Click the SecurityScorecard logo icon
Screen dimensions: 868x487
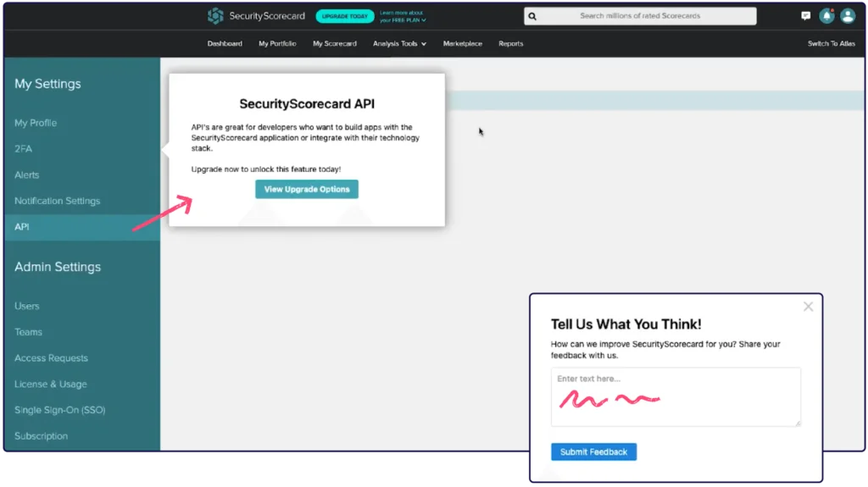point(216,16)
